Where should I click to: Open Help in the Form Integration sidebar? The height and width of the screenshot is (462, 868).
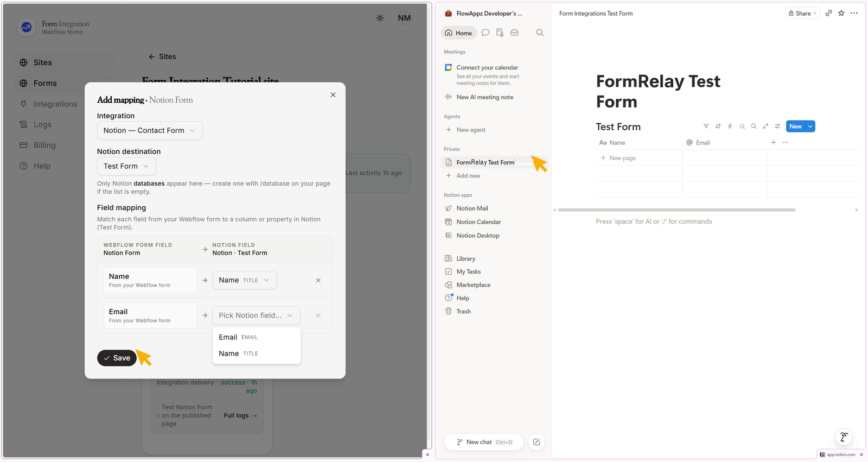pos(65,166)
